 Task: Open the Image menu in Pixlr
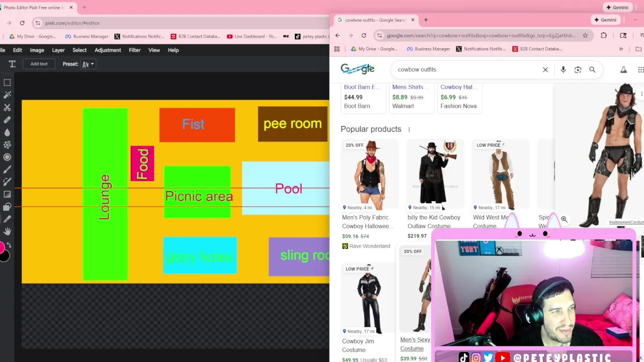pyautogui.click(x=37, y=50)
